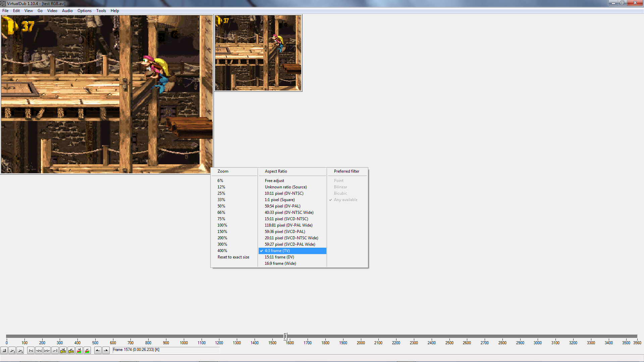Open the Audio menu

point(67,11)
